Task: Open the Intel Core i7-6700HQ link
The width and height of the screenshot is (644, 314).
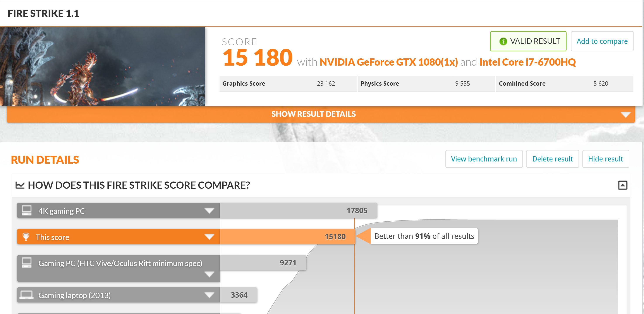Action: coord(527,62)
